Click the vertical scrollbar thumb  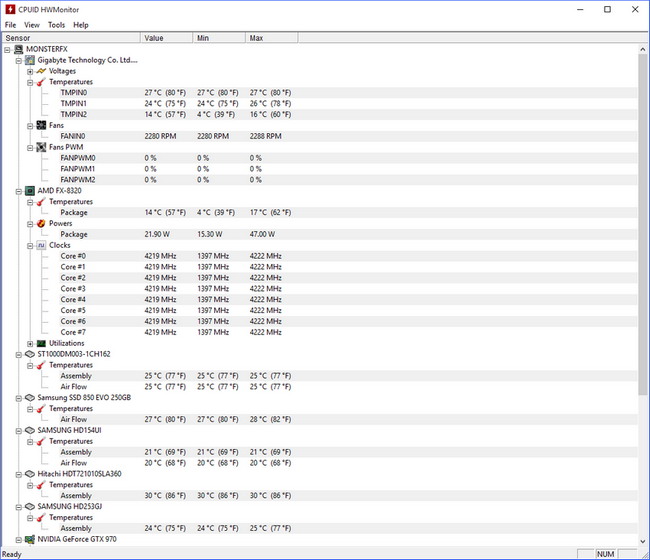point(643,224)
